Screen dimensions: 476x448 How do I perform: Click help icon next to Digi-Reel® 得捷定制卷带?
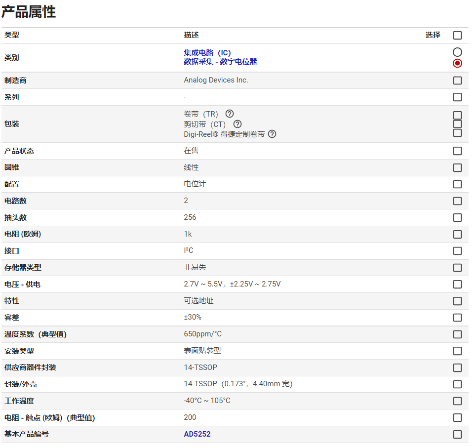(272, 134)
